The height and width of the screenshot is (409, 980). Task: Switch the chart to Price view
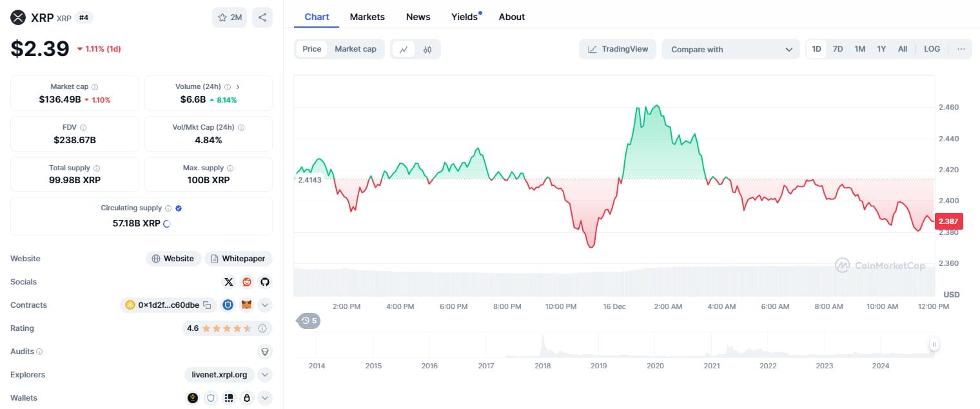312,49
